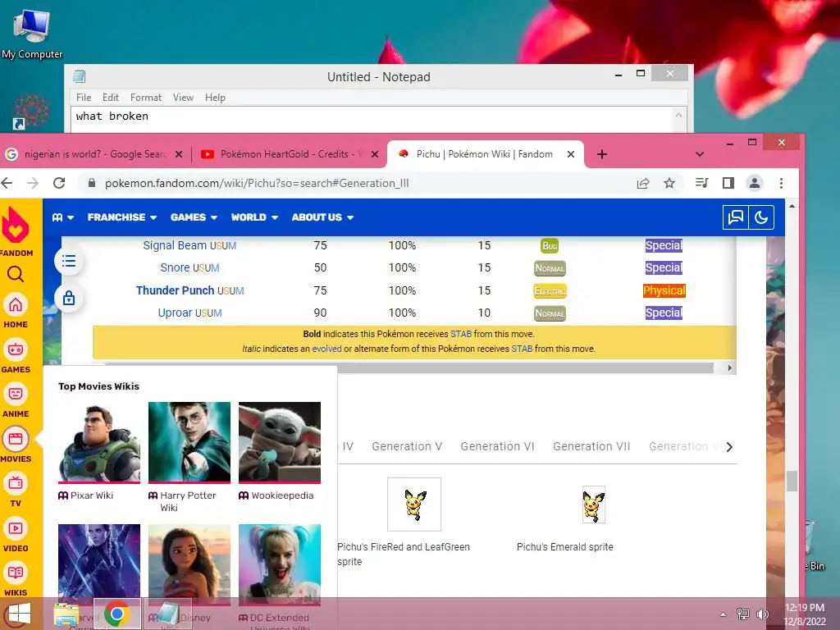Click the Bug type badge
This screenshot has width=840, height=630.
pos(550,246)
